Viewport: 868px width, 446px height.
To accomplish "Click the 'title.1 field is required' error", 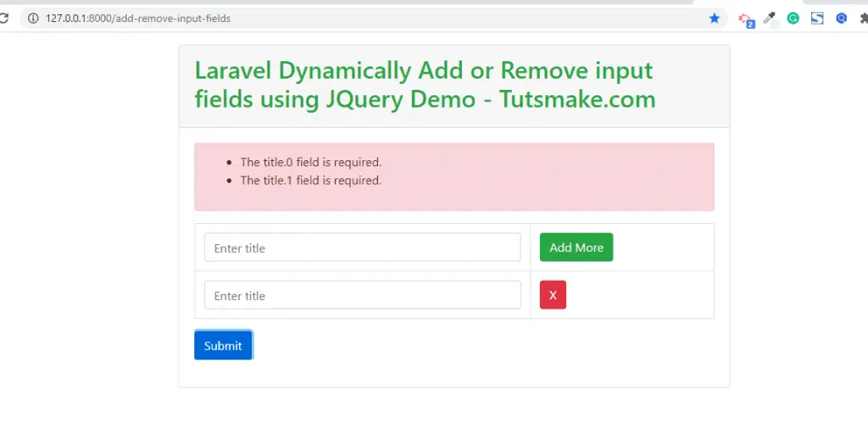I will 311,180.
